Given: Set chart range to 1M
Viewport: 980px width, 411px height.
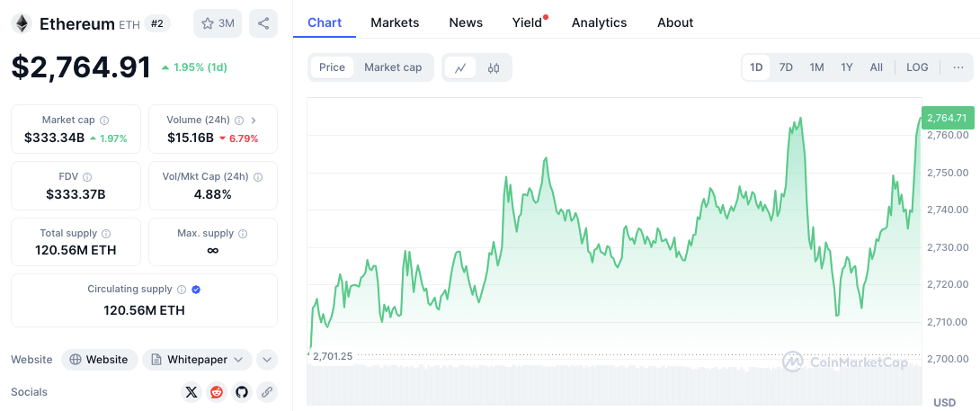Looking at the screenshot, I should tap(816, 67).
